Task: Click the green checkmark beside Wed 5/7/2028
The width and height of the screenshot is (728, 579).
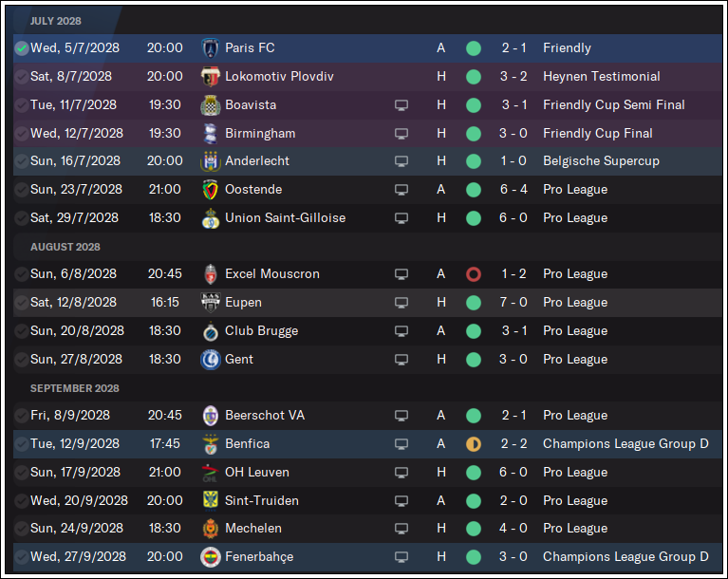Action: pos(22,47)
